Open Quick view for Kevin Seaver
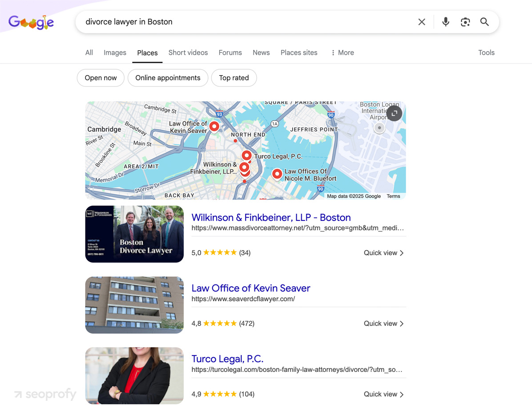The height and width of the screenshot is (415, 532). coord(384,323)
